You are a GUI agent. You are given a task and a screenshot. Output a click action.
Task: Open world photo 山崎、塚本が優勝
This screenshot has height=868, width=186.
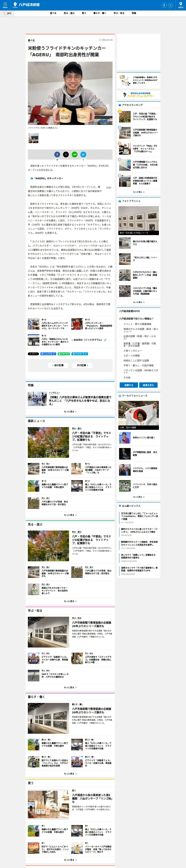point(139,415)
